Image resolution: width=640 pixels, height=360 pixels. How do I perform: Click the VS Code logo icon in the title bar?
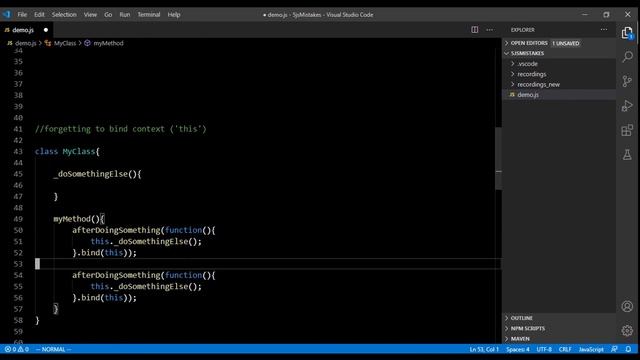point(7,14)
